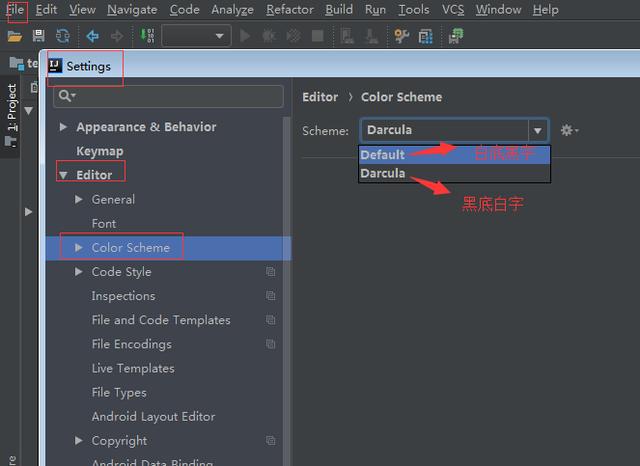The image size is (640, 466).
Task: Click the copy icon beside Code Style
Action: click(270, 272)
